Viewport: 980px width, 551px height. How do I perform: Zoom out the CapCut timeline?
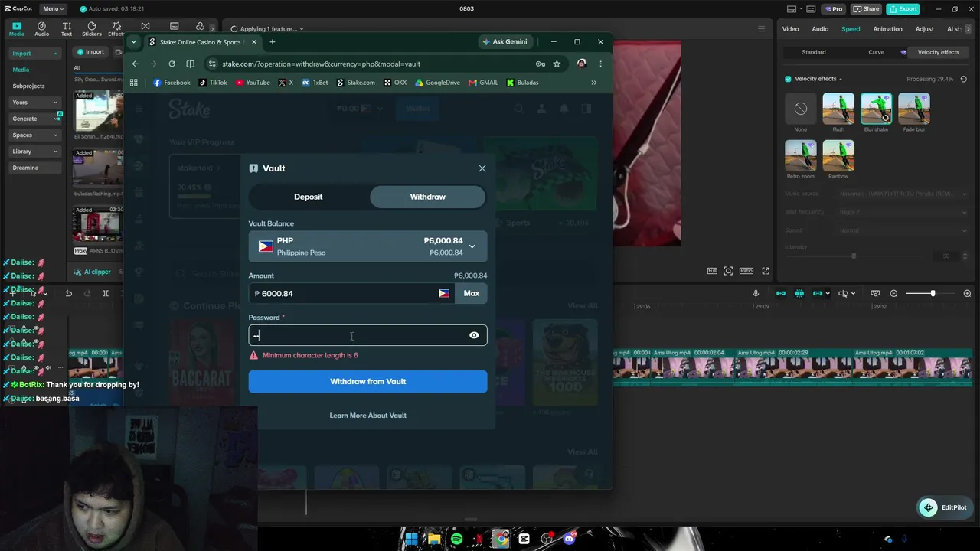893,293
